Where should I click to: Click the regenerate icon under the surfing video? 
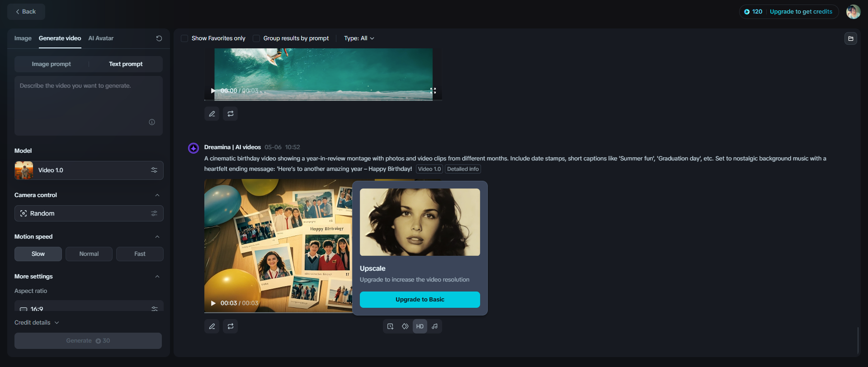pos(231,114)
